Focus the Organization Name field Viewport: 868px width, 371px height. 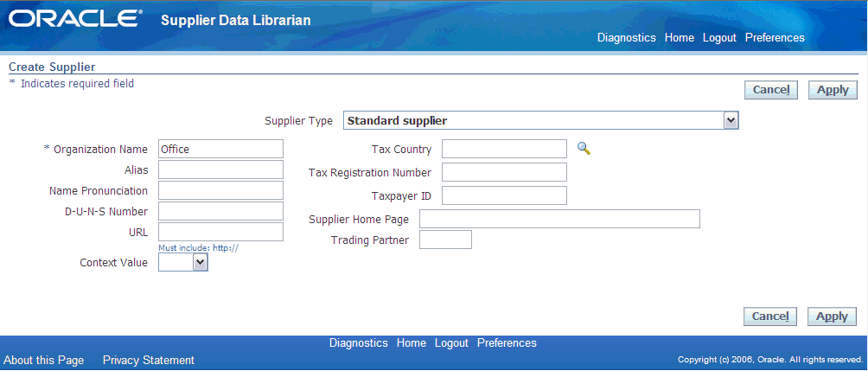pyautogui.click(x=220, y=149)
